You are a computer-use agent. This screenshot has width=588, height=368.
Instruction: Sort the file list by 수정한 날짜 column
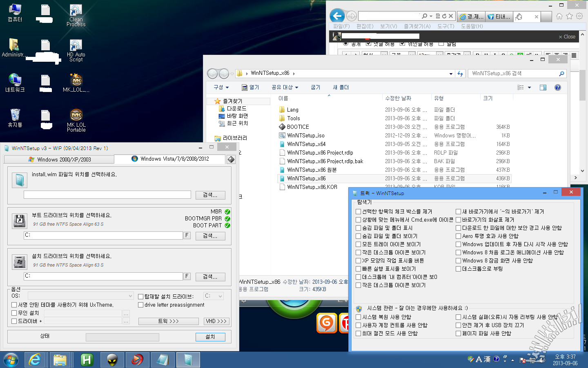(x=398, y=98)
